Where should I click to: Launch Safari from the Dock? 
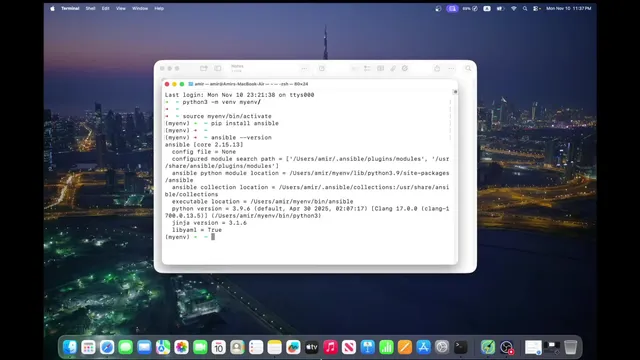(x=107, y=347)
